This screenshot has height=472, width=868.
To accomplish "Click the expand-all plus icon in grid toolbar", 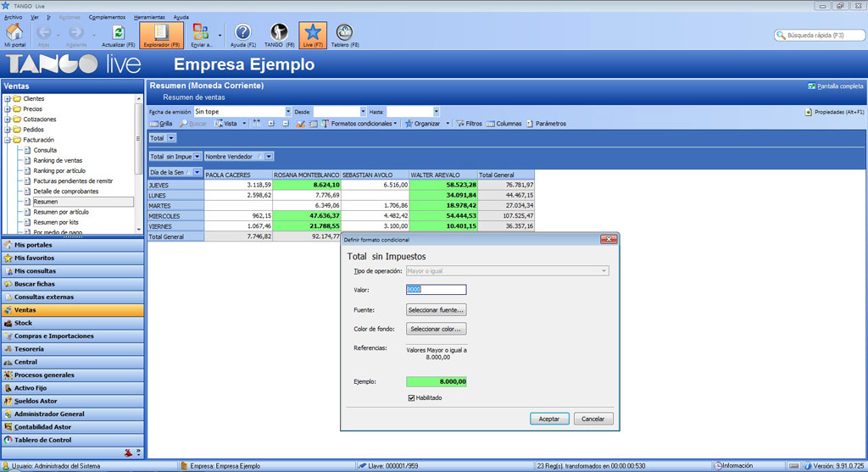I will point(271,124).
